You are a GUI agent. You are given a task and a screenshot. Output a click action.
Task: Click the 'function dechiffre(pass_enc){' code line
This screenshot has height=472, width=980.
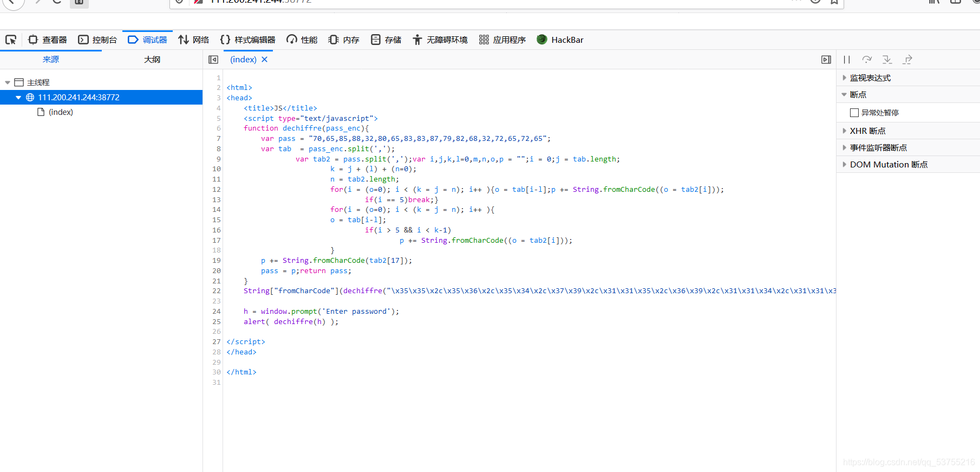pyautogui.click(x=306, y=128)
